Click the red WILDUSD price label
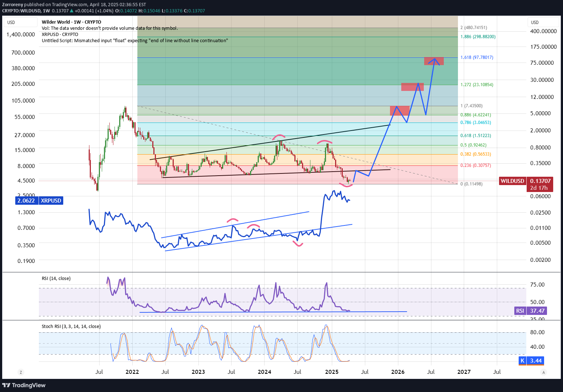The width and height of the screenshot is (563, 392). click(x=512, y=181)
